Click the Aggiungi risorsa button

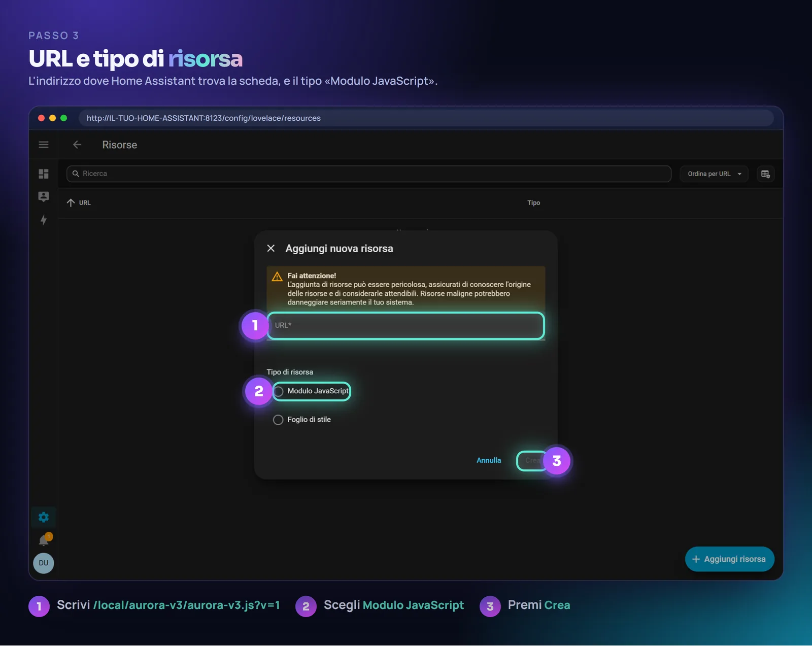pyautogui.click(x=730, y=559)
